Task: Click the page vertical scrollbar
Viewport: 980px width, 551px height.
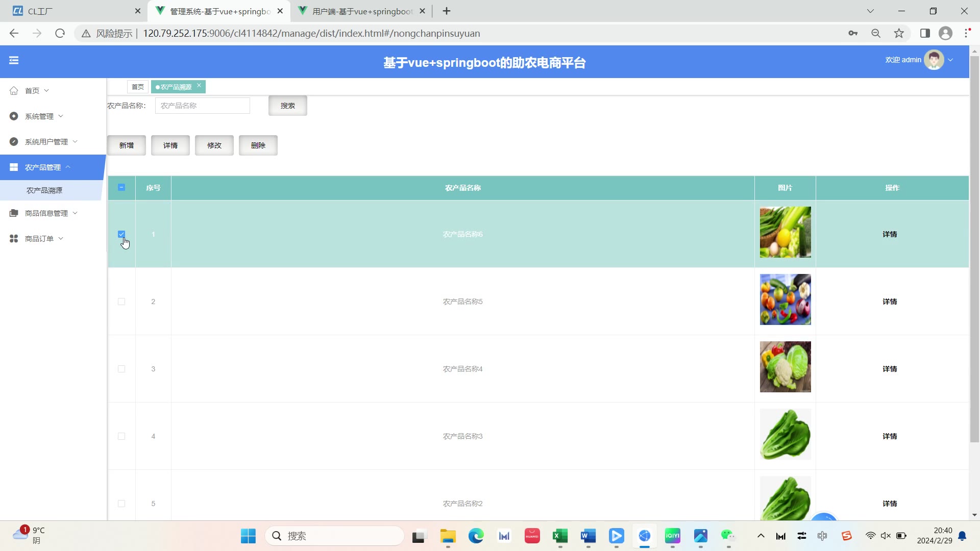Action: 974,249
